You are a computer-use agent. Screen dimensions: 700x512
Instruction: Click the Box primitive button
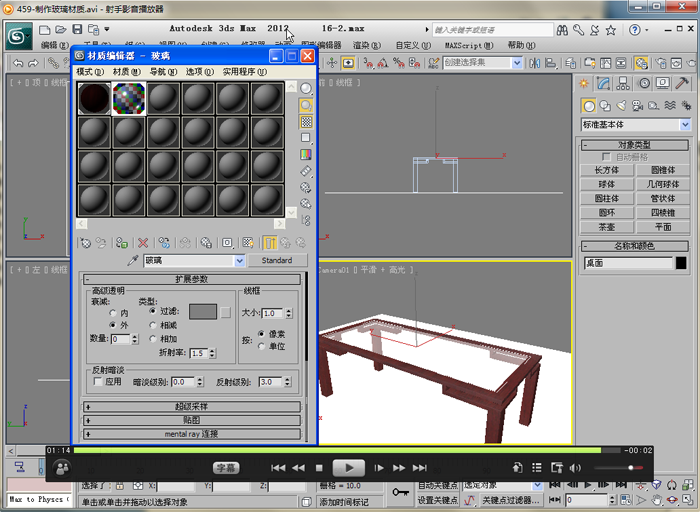[x=607, y=170]
